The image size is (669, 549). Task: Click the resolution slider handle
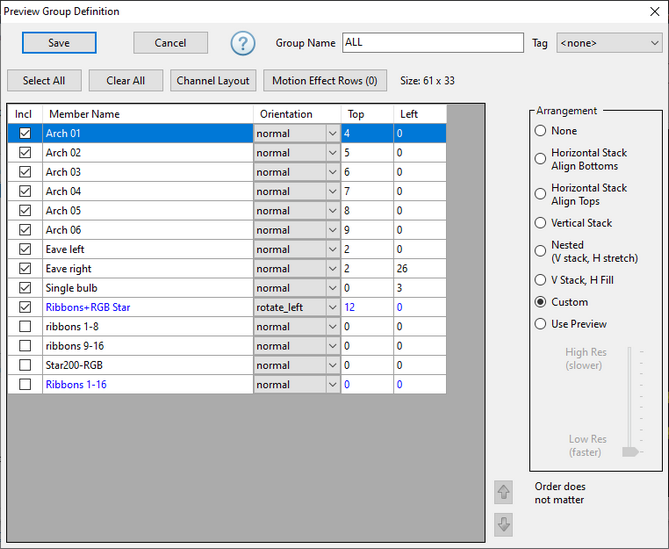pyautogui.click(x=629, y=452)
